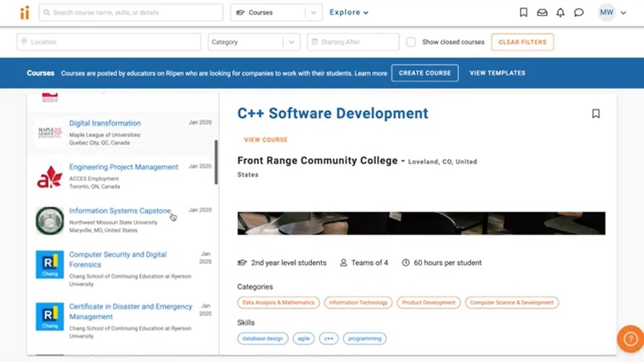Open the View Course link
Viewport: 644px width, 362px height.
point(266,140)
